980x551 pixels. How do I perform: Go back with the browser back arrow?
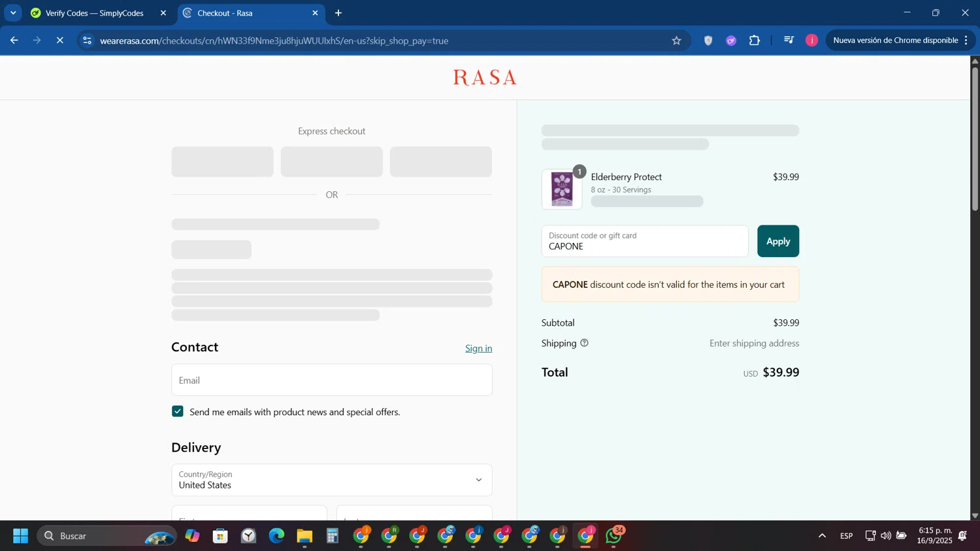(x=14, y=40)
